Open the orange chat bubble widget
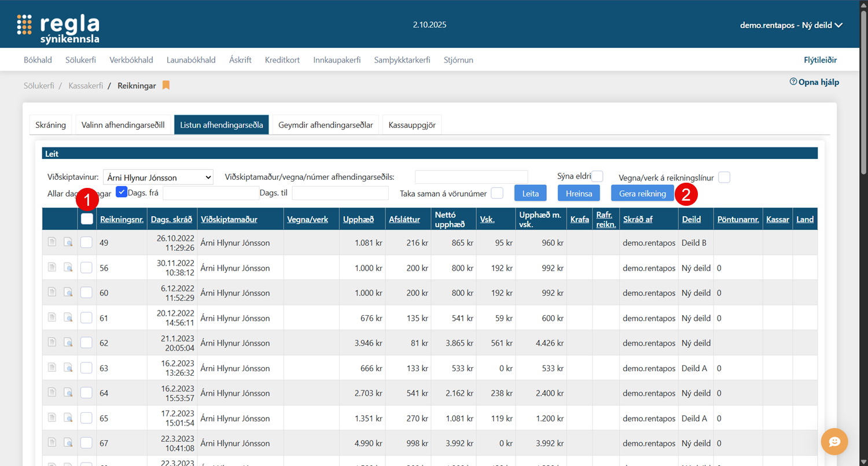 [834, 442]
